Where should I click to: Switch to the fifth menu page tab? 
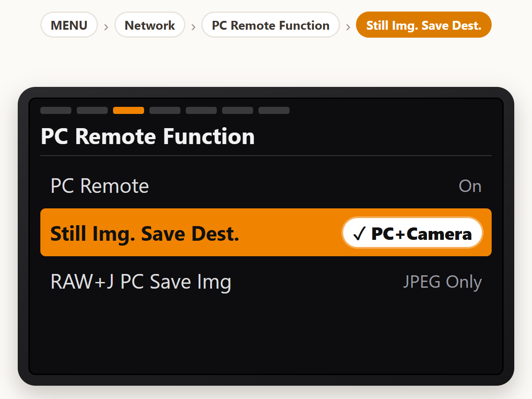pos(201,110)
